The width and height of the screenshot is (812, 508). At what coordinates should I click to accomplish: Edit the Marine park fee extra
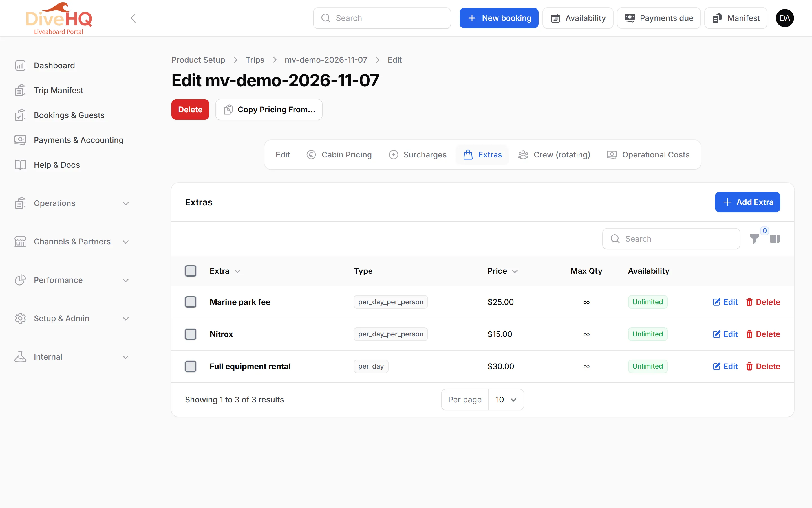coord(725,302)
